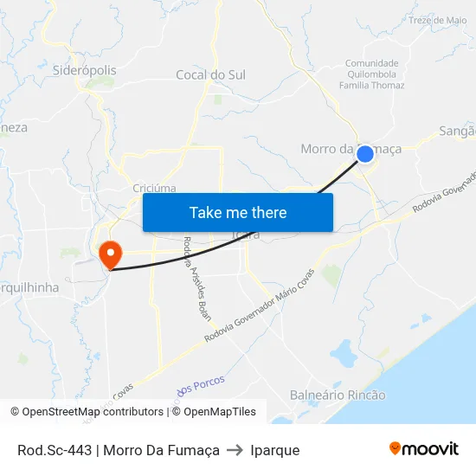This screenshot has width=476, height=476.
Task: Click the Iparque destination text
Action: 275,450
